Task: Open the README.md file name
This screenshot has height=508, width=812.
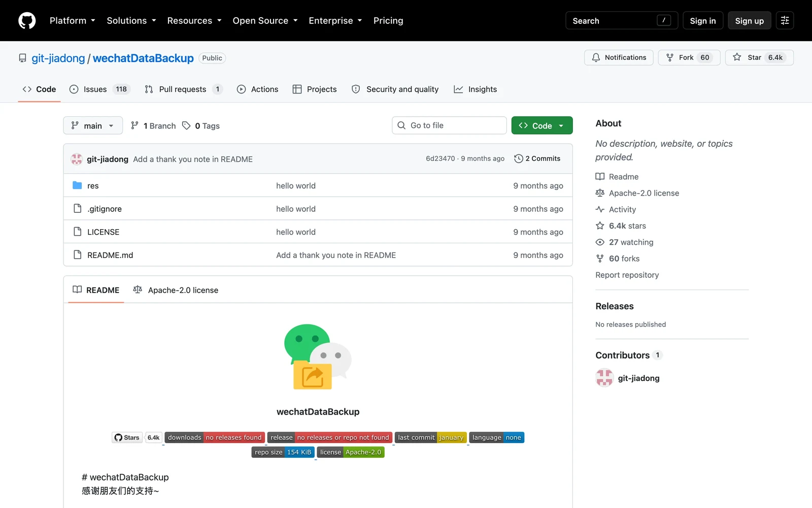Action: 110,255
